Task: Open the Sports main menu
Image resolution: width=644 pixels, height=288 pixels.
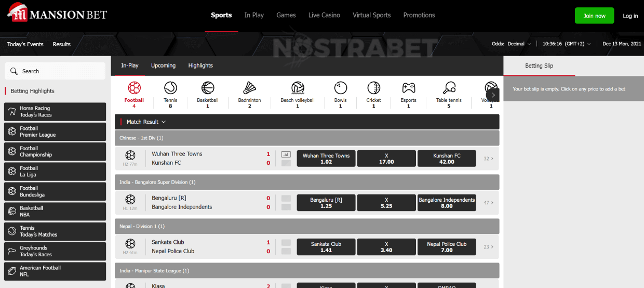Action: [221, 15]
